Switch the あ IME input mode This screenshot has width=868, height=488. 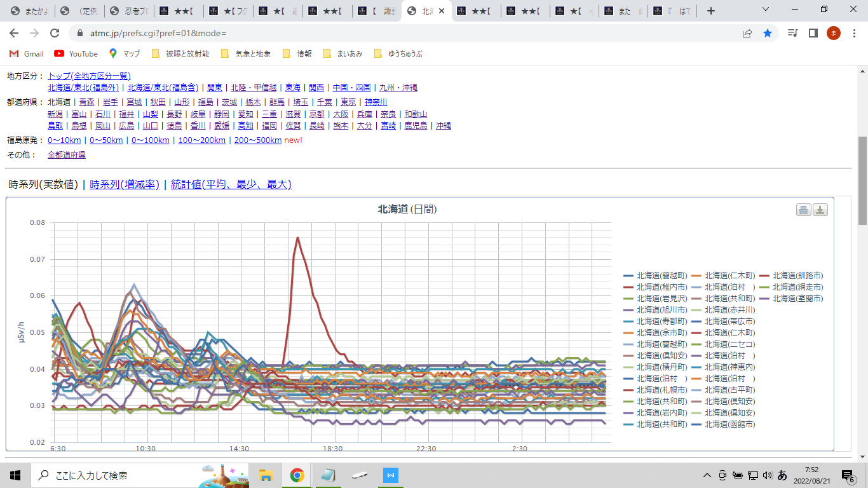click(x=783, y=475)
